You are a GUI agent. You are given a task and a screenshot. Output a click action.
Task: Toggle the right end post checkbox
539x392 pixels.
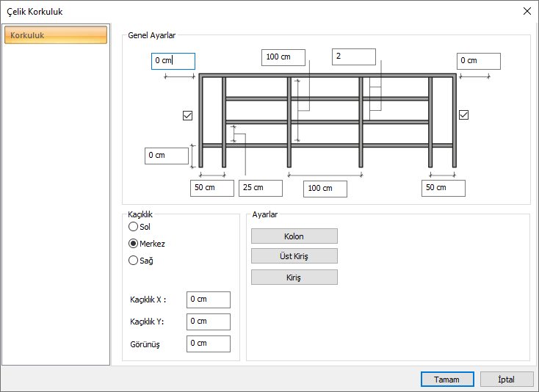pyautogui.click(x=463, y=115)
